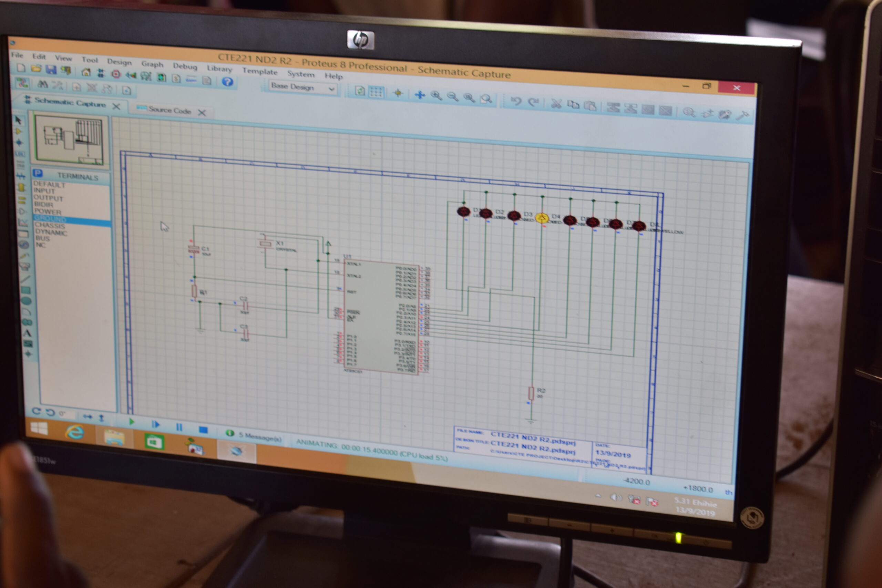Click the origin crosshair icon
Image resolution: width=882 pixels, height=588 pixels.
pyautogui.click(x=398, y=93)
